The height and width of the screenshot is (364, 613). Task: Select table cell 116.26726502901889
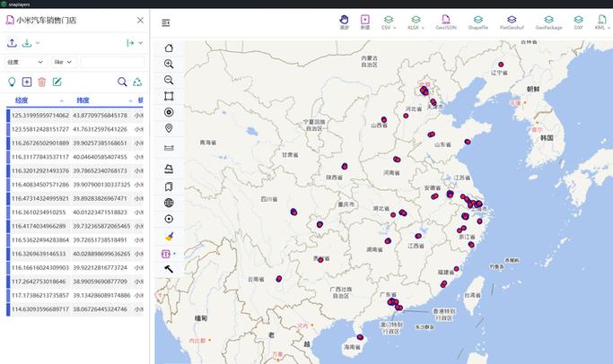pyautogui.click(x=40, y=143)
